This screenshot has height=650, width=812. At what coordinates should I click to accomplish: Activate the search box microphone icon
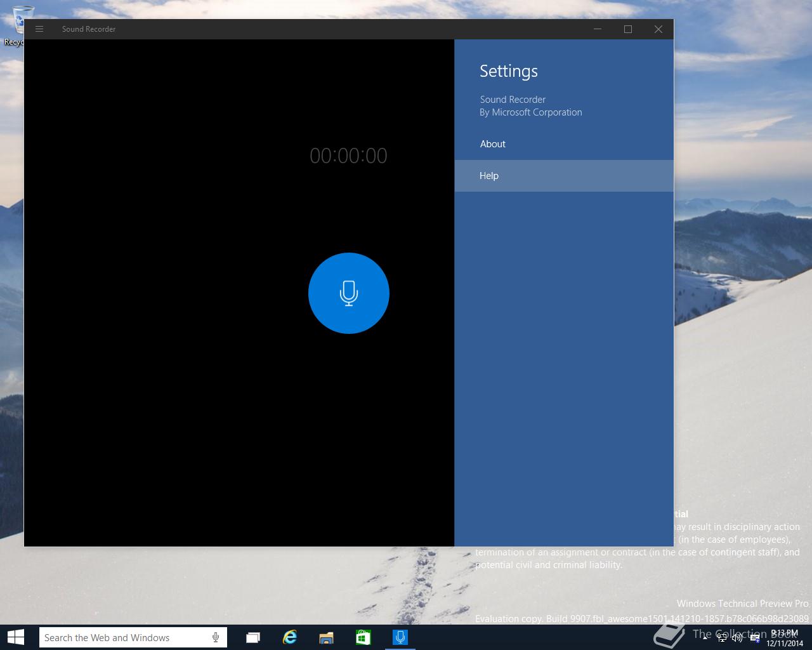pyautogui.click(x=216, y=637)
